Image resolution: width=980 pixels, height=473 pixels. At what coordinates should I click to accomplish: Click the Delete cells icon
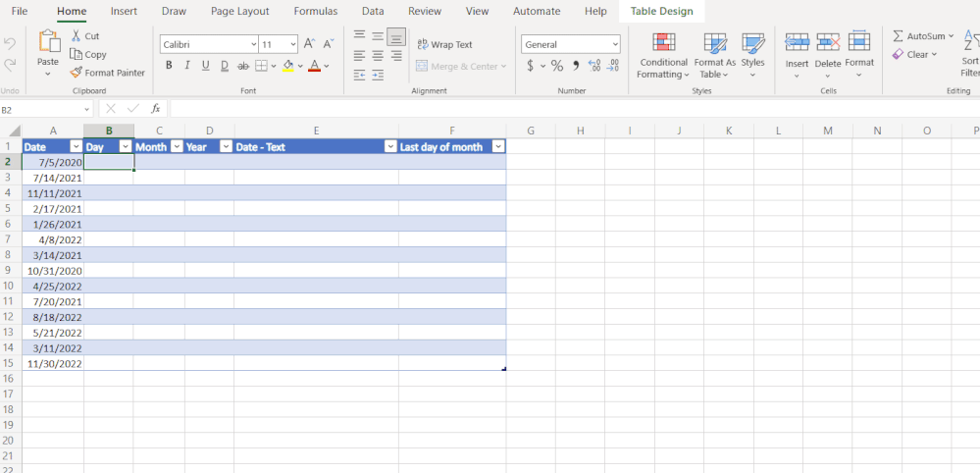[828, 42]
